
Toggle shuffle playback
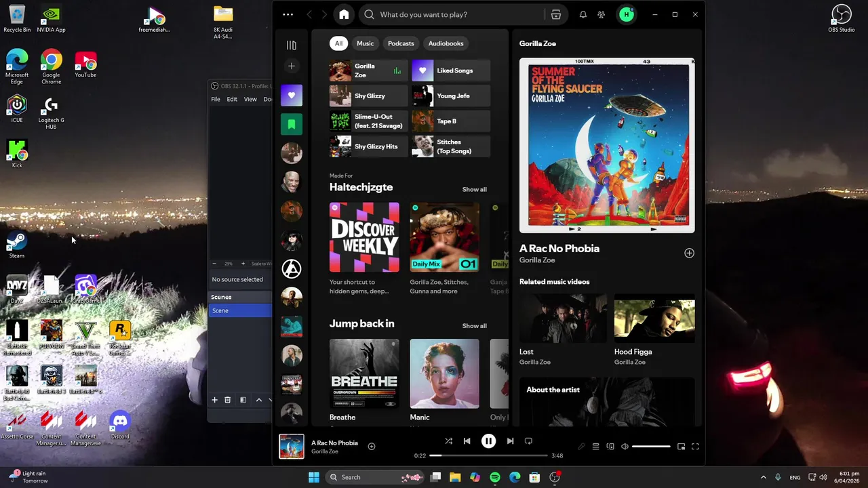pyautogui.click(x=448, y=441)
